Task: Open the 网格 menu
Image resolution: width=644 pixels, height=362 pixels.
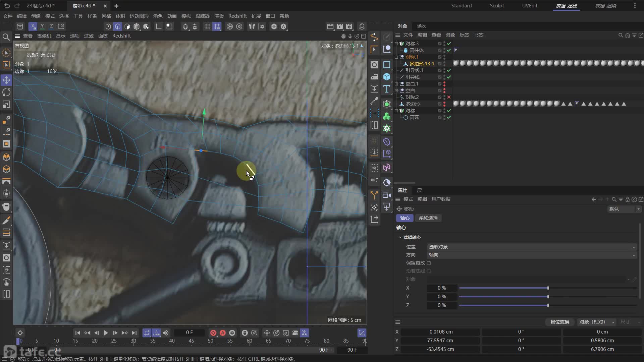Action: coord(106,16)
